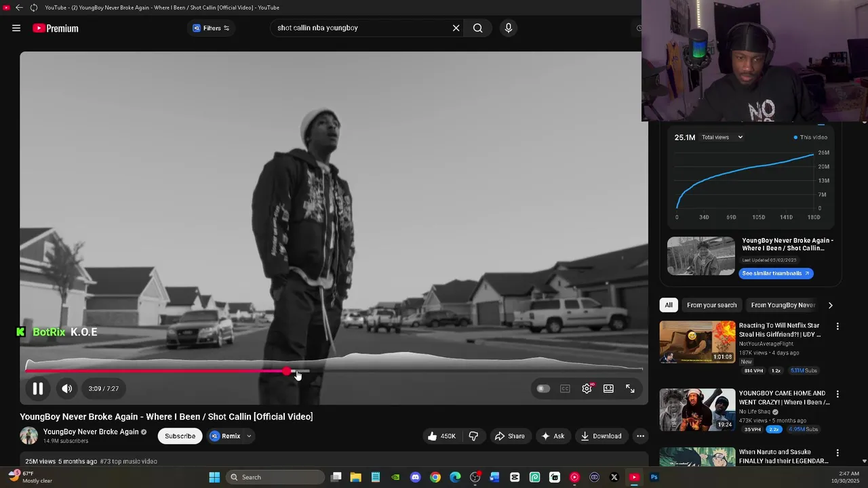Subscribe to YoungBoy Never Broke Again
The width and height of the screenshot is (868, 488).
pyautogui.click(x=180, y=436)
